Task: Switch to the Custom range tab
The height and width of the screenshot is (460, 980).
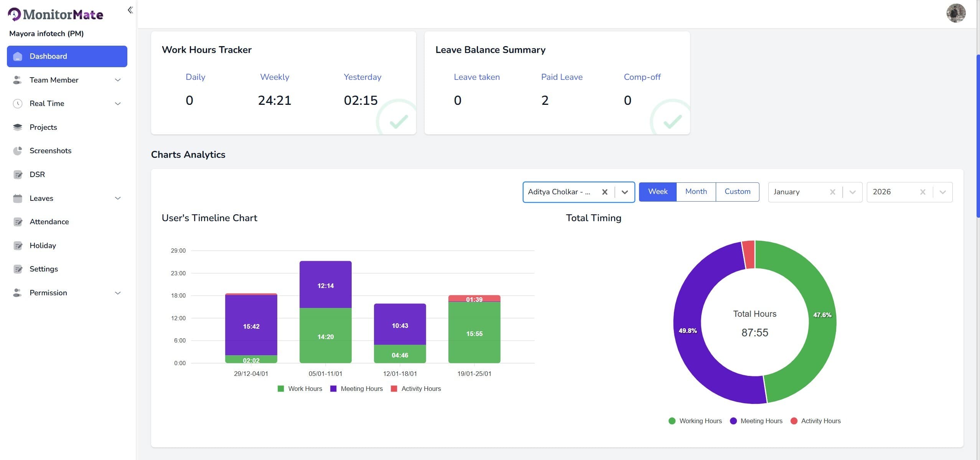Action: 737,192
